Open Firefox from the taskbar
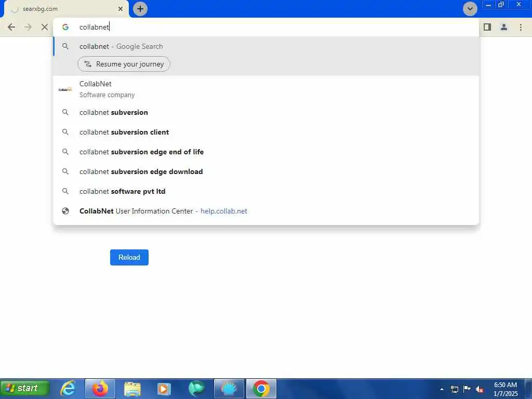The width and height of the screenshot is (532, 399). (x=100, y=389)
